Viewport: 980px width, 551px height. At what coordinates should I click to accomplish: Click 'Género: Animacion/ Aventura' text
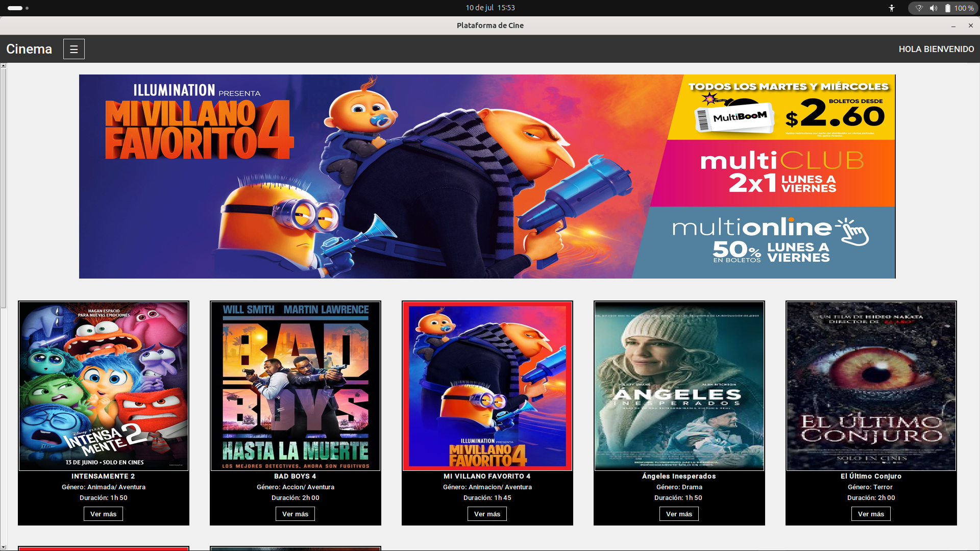point(487,487)
